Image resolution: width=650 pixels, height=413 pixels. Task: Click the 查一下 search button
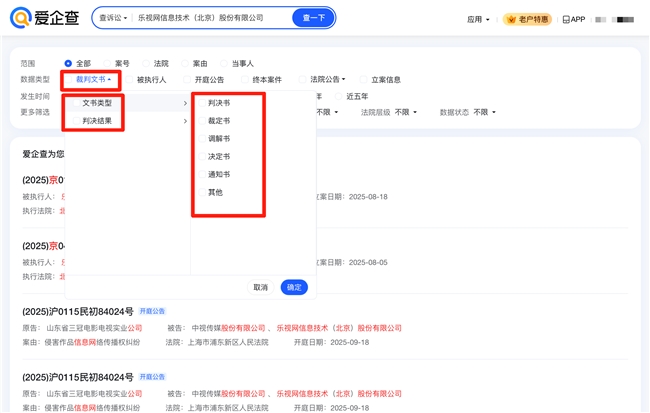313,18
